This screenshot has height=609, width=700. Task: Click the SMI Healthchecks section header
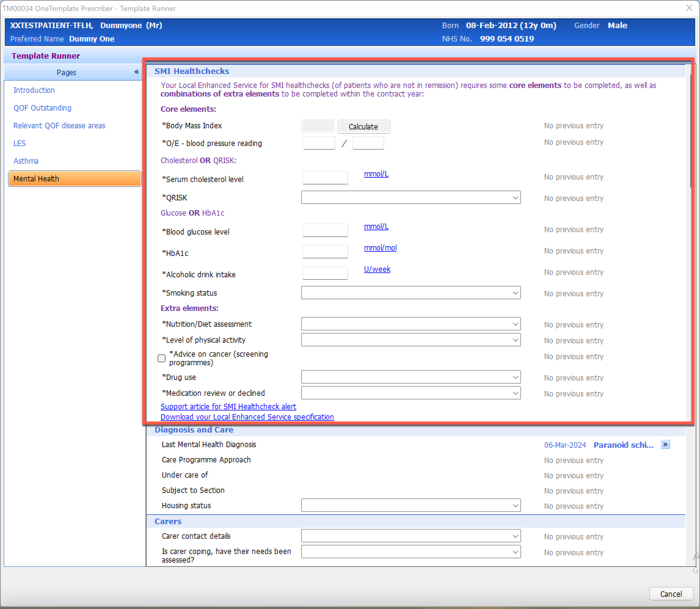[192, 71]
